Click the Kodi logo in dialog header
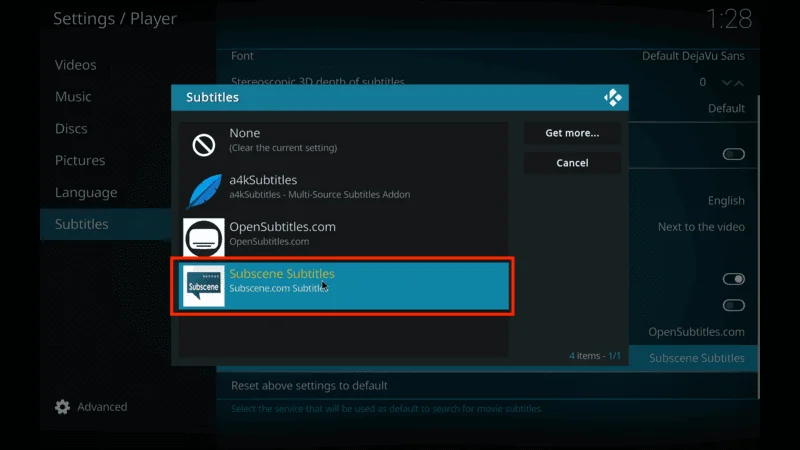Screen dimensions: 800x450 click(x=613, y=97)
